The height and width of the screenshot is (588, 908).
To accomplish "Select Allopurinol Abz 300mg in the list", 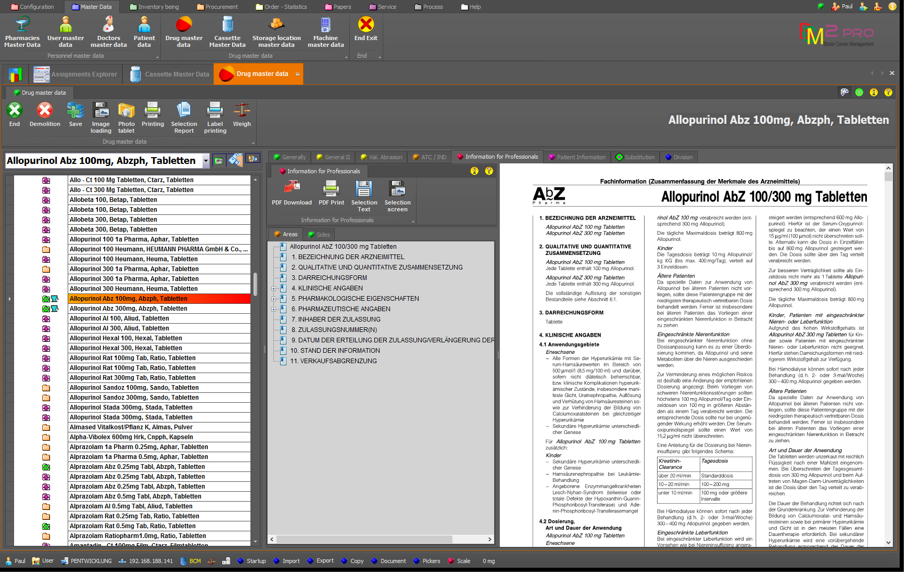I will tap(129, 309).
